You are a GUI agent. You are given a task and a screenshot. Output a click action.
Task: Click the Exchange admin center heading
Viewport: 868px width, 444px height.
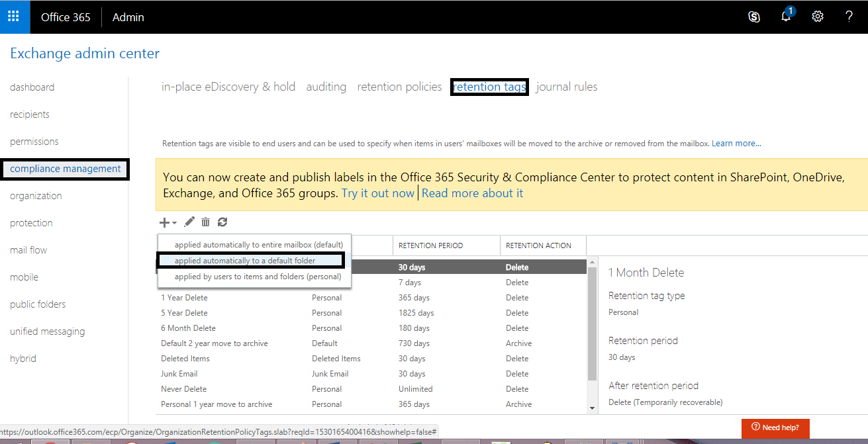(85, 54)
